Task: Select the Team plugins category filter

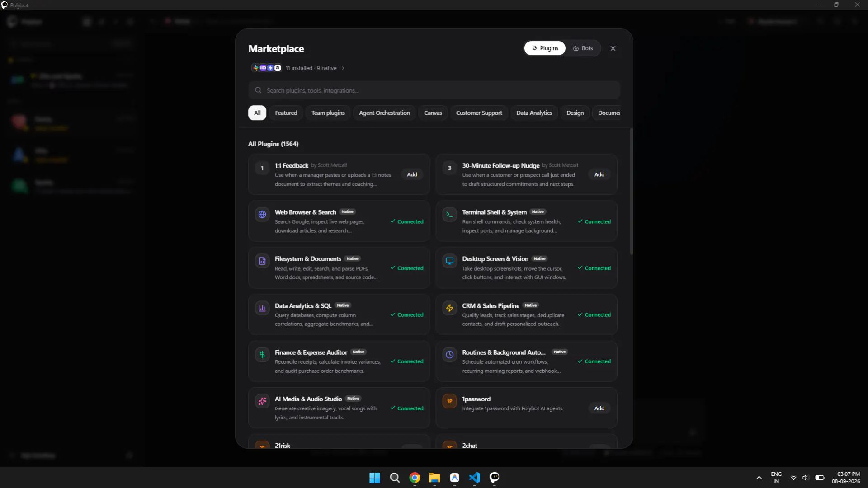Action: point(328,113)
